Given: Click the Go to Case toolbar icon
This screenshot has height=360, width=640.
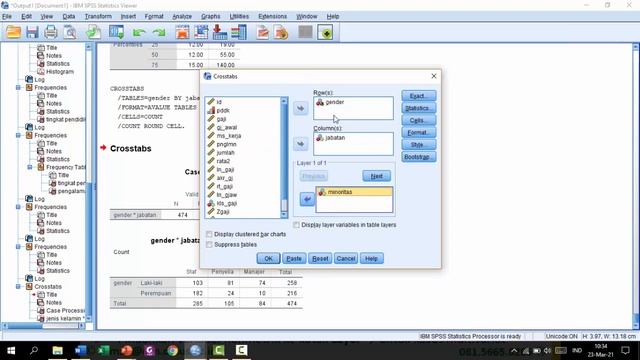Looking at the screenshot, I should [201, 32].
